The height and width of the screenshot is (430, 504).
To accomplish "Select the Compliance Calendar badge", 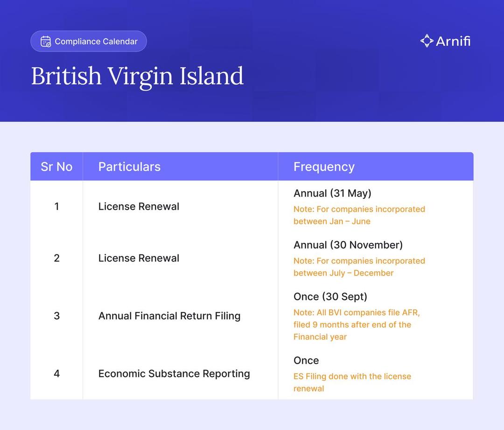I will (x=89, y=42).
